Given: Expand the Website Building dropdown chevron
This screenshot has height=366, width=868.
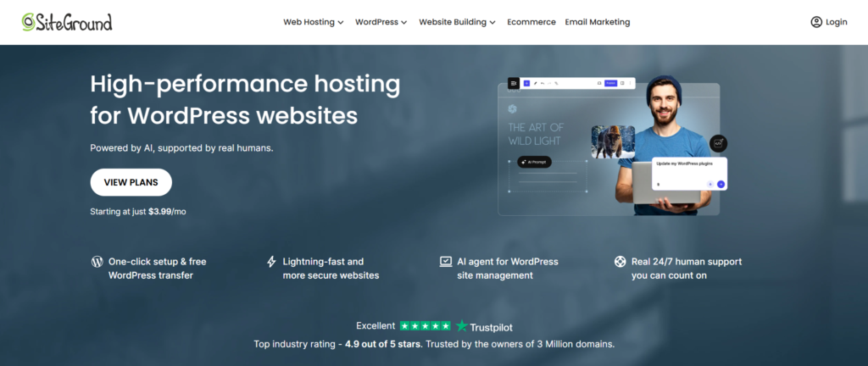Looking at the screenshot, I should pyautogui.click(x=492, y=23).
